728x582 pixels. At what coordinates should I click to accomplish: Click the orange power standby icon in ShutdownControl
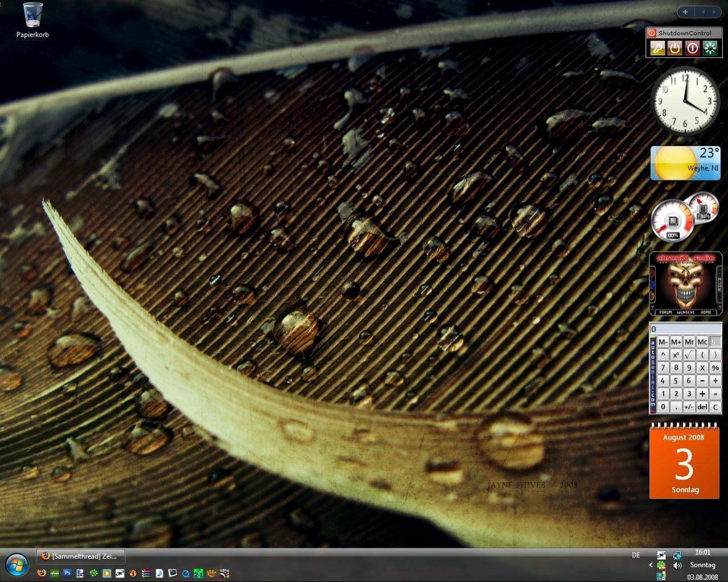tap(675, 48)
